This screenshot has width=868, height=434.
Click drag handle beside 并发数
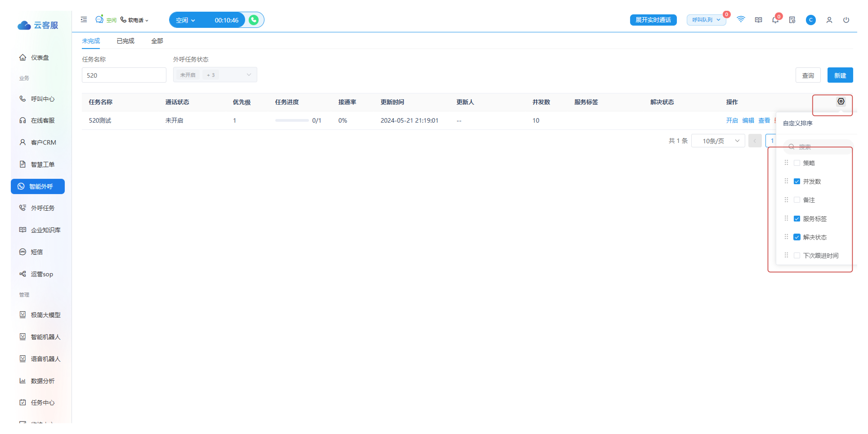pos(786,181)
